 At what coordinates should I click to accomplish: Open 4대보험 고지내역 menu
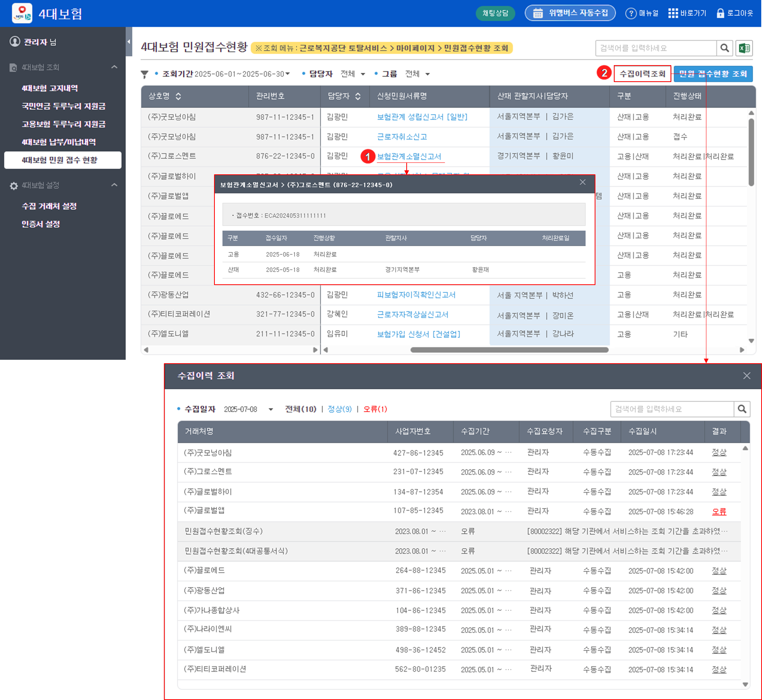point(50,88)
